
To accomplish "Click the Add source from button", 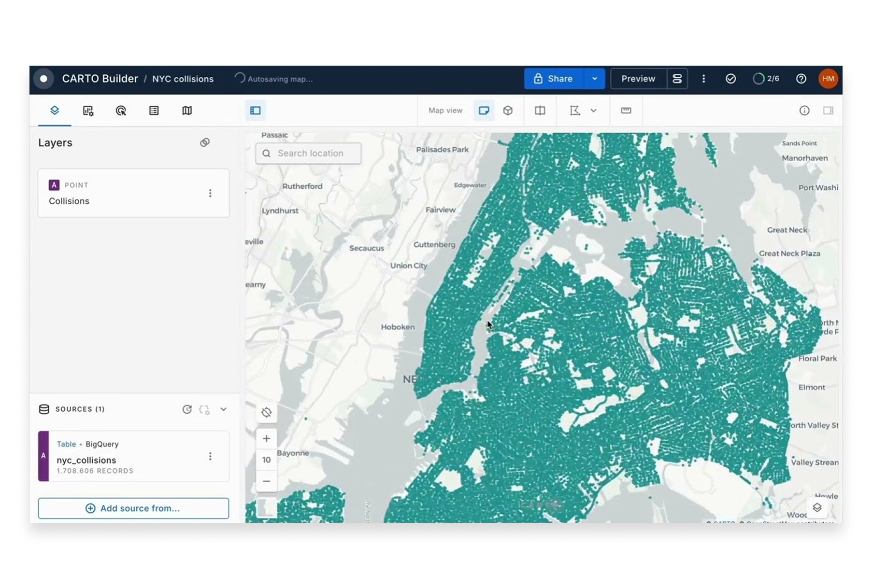I will click(133, 508).
